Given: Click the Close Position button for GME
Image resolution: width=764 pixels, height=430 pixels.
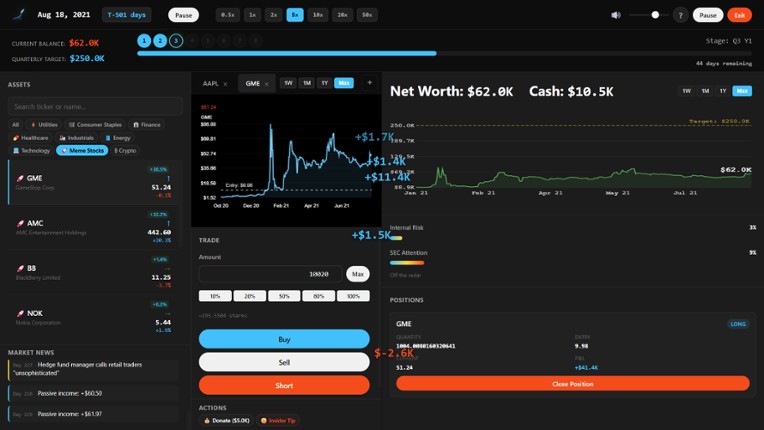Looking at the screenshot, I should [572, 384].
